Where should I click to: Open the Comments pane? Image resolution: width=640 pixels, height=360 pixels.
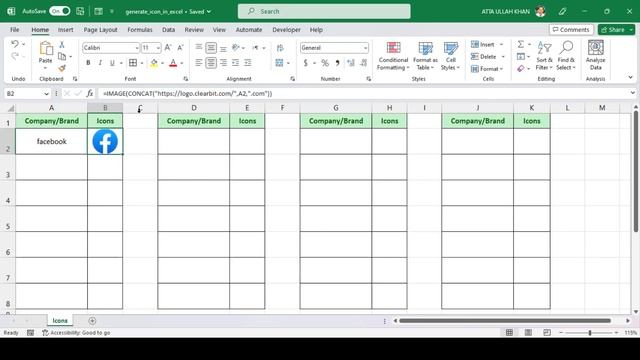[571, 29]
